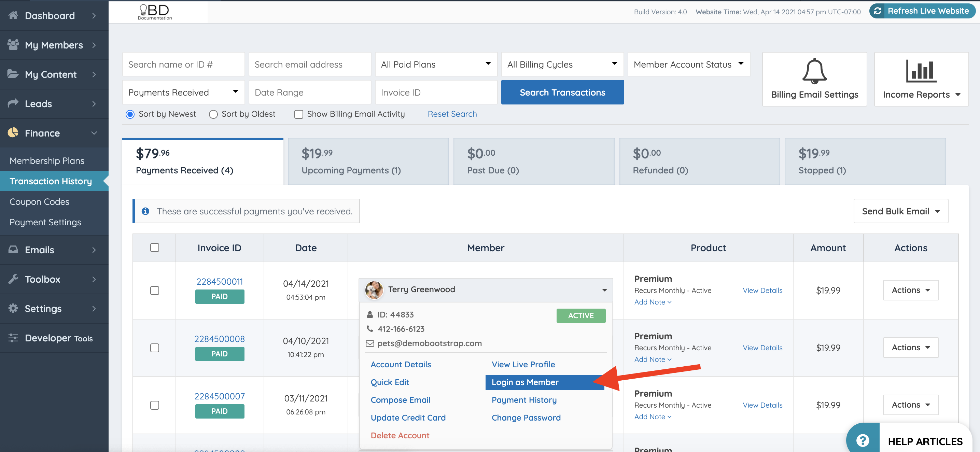Image resolution: width=980 pixels, height=452 pixels.
Task: Open the All Paid Plans dropdown
Action: coord(436,64)
